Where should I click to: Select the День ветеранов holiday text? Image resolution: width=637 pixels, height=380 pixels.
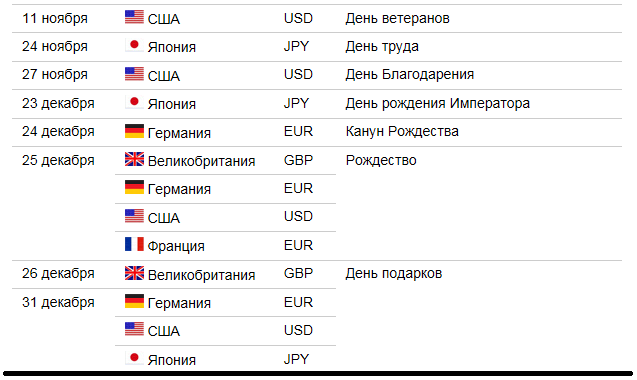397,18
